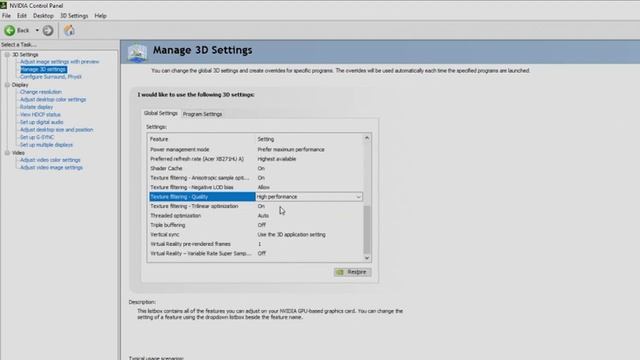Click Use the 3D application setting value
The height and width of the screenshot is (360, 640).
tap(291, 235)
